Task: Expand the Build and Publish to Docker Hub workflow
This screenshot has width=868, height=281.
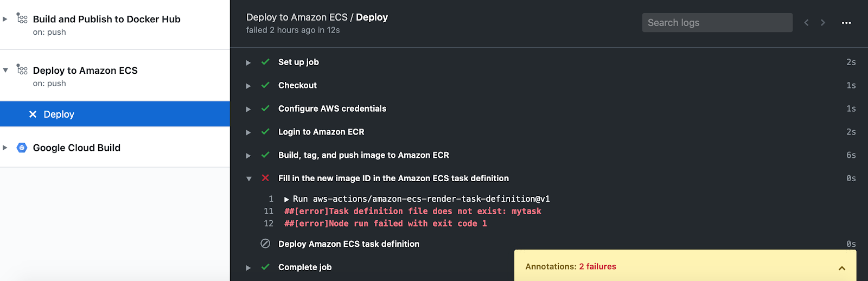Action: tap(5, 19)
